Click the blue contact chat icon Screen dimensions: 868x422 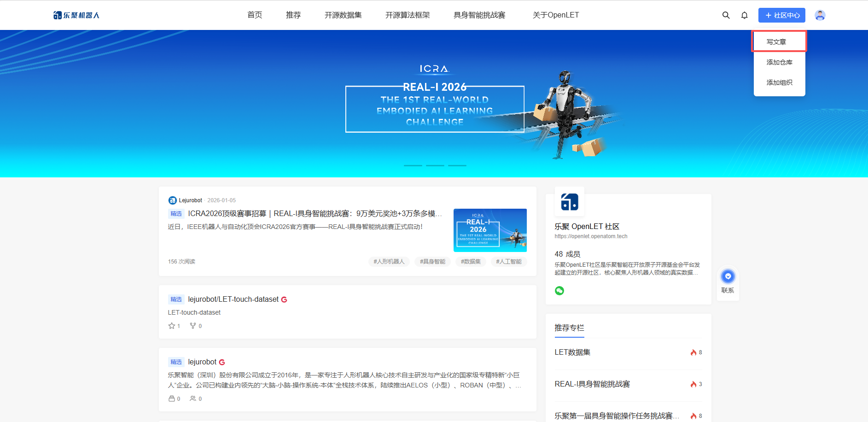tap(728, 276)
